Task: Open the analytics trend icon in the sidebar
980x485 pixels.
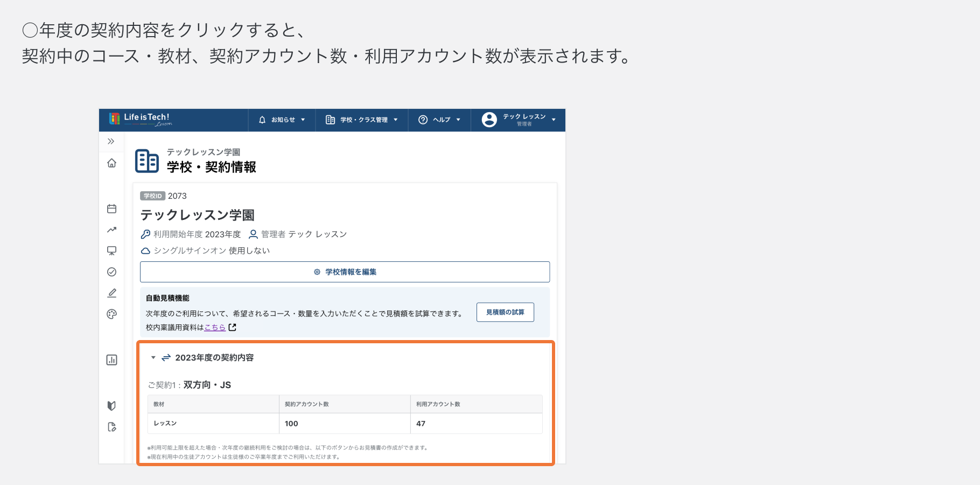Action: click(x=111, y=230)
